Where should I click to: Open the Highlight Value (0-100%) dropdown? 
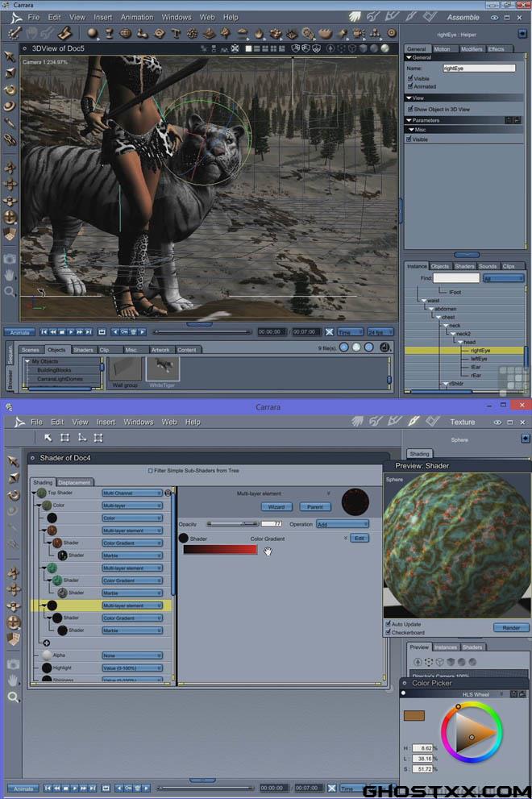click(x=132, y=668)
